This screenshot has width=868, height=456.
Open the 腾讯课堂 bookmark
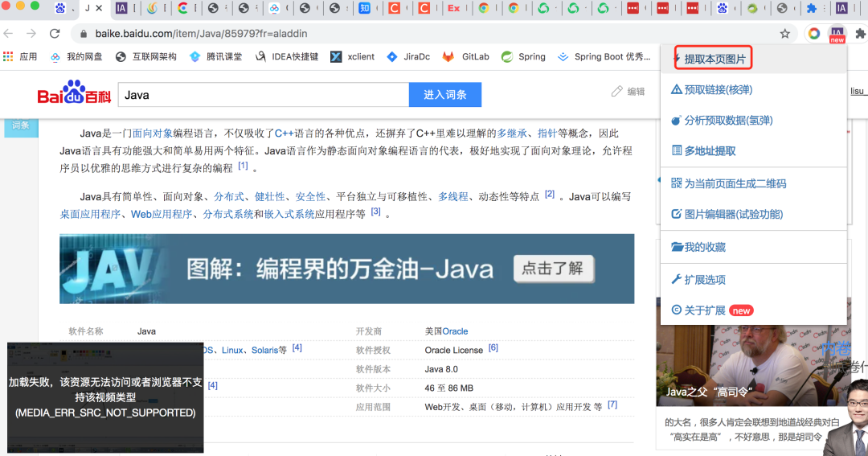tap(216, 56)
